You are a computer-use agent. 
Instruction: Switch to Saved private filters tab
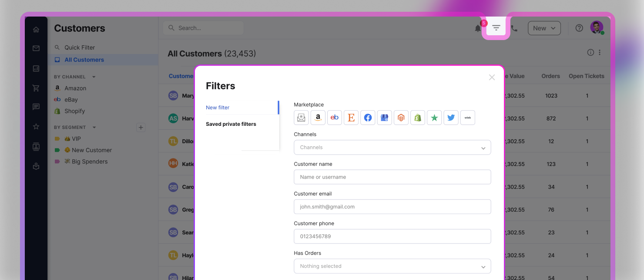click(231, 124)
